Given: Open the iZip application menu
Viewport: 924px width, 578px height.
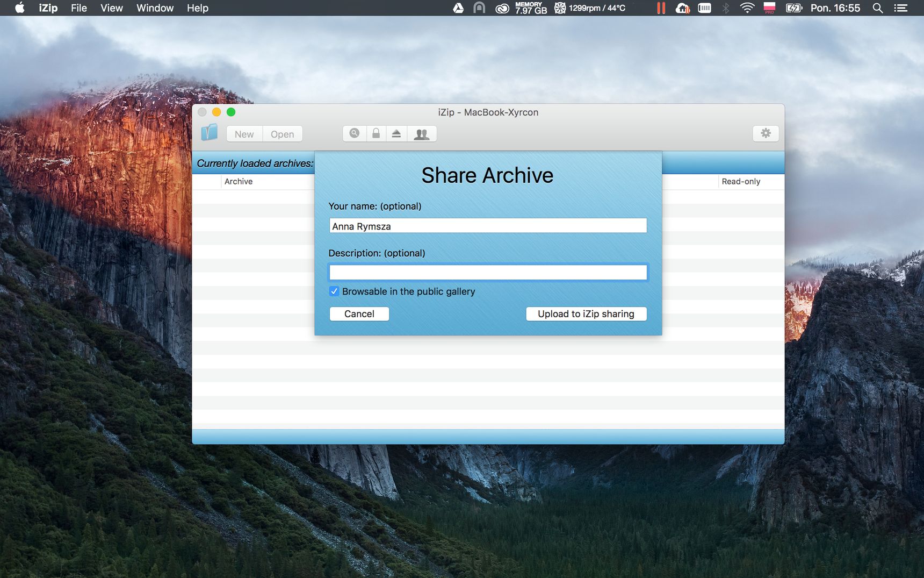Looking at the screenshot, I should coord(48,8).
